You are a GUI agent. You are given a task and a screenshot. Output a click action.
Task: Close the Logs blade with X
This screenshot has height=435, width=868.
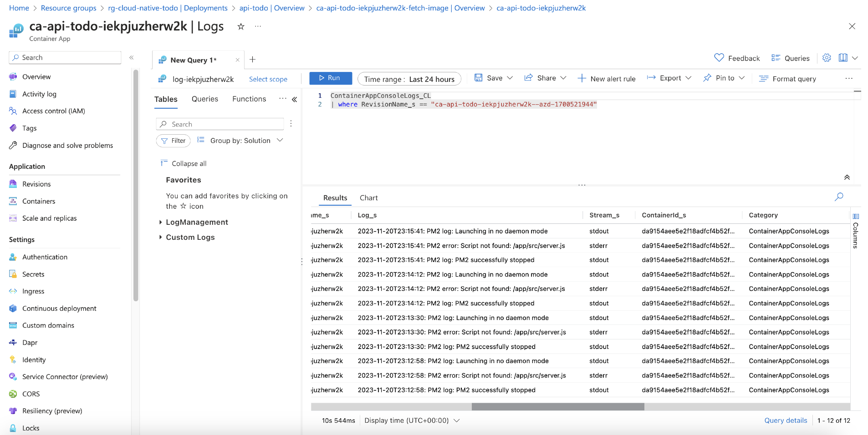[x=852, y=26]
